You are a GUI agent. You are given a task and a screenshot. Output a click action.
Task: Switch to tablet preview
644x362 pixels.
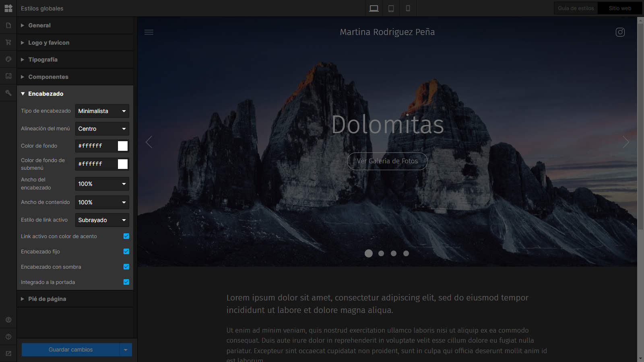pos(391,8)
